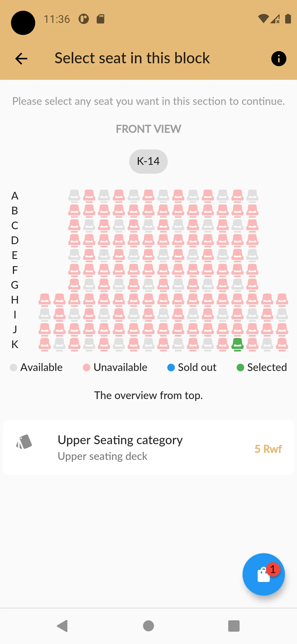Tap the red cart badge showing 1
The height and width of the screenshot is (644, 297).
tap(273, 569)
